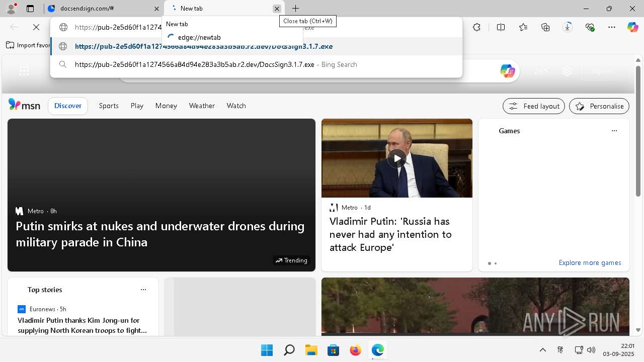This screenshot has width=644, height=362.
Task: Click the Extensions puzzle icon
Action: pos(476,27)
